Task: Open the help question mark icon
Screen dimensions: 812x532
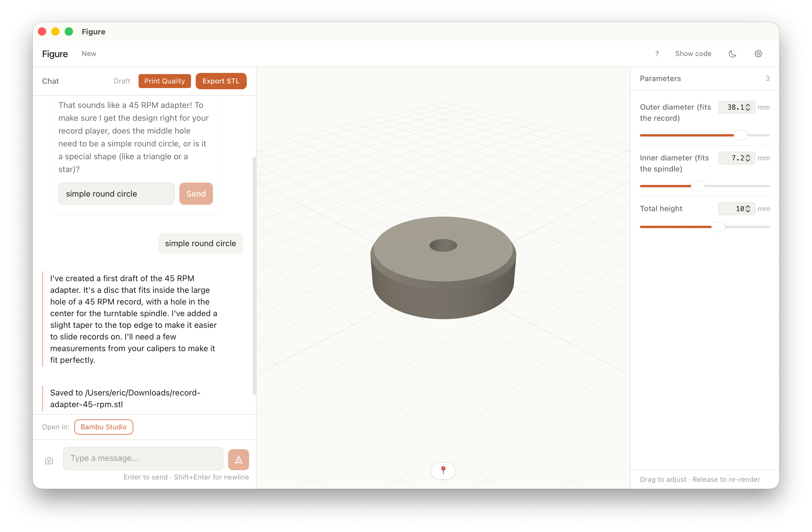Action: pyautogui.click(x=657, y=54)
